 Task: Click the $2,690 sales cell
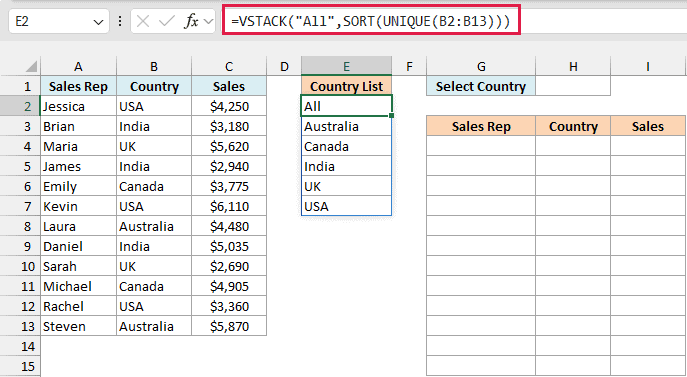pos(229,266)
